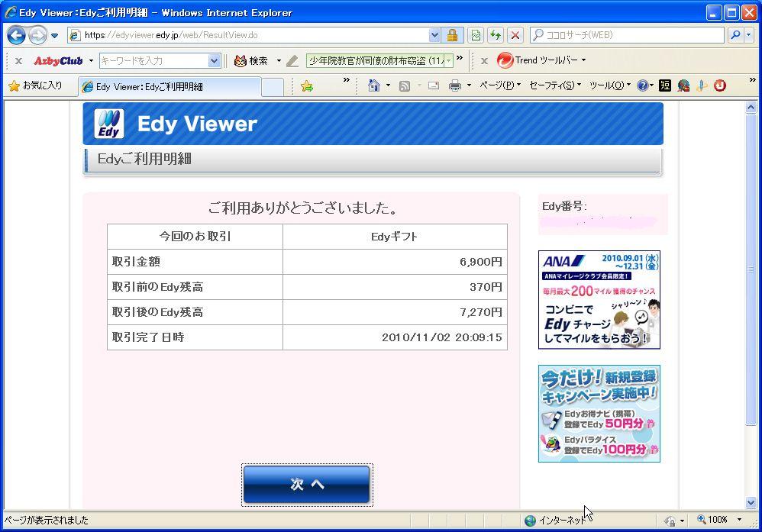
Task: Open a new blank tab
Action: click(273, 88)
